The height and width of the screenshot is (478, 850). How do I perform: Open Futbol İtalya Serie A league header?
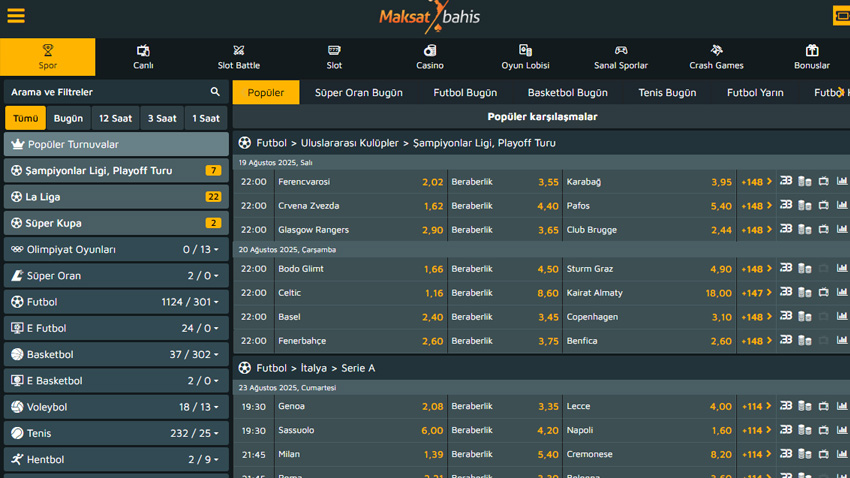click(x=541, y=368)
